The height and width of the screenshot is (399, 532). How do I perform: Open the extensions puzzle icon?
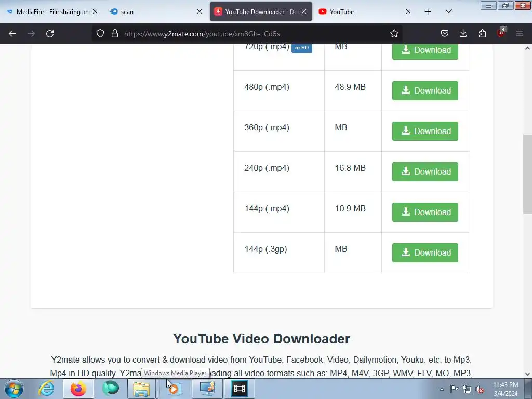pyautogui.click(x=482, y=33)
